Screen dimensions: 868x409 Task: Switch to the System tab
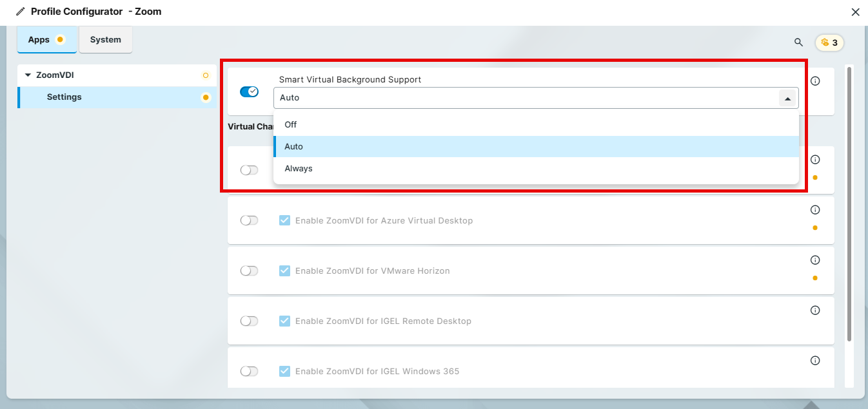click(105, 39)
